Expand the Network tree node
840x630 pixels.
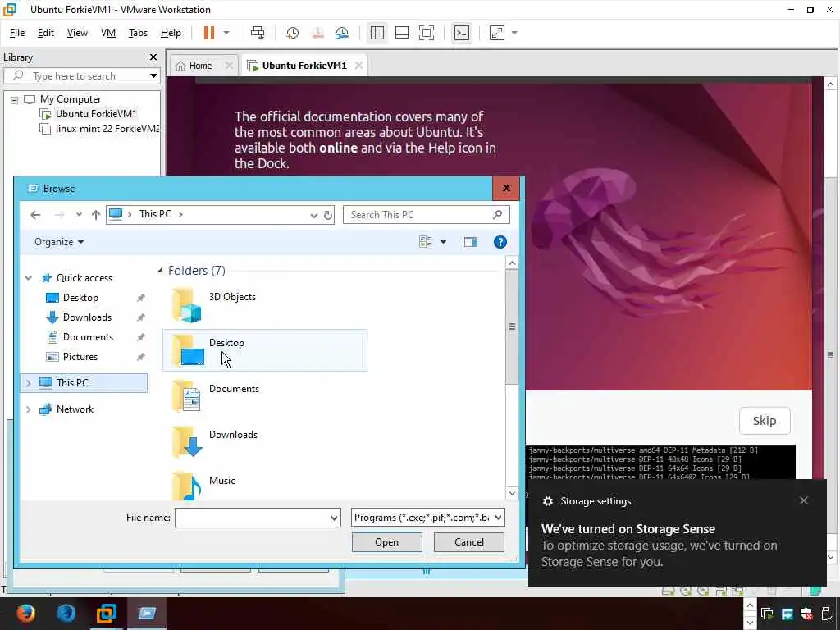(x=29, y=409)
